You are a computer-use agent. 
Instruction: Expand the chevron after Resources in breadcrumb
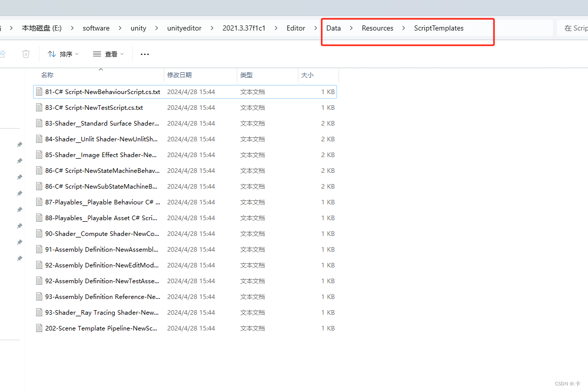click(404, 28)
